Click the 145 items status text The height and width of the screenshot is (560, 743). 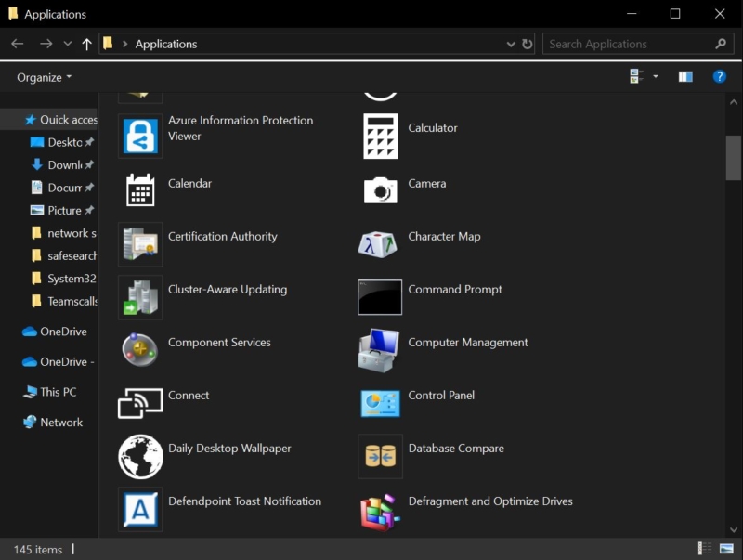pos(38,550)
